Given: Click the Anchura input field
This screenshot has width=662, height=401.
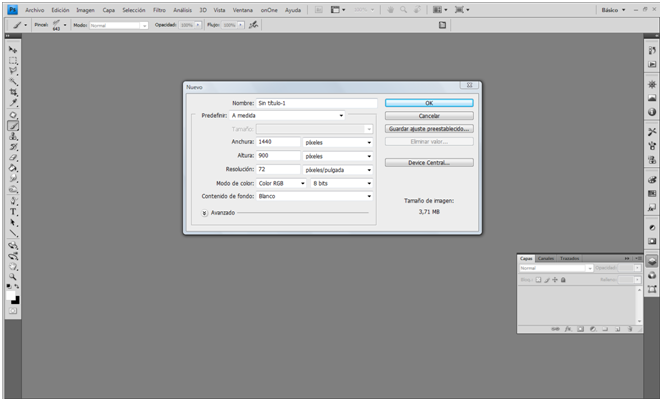Looking at the screenshot, I should (277, 142).
